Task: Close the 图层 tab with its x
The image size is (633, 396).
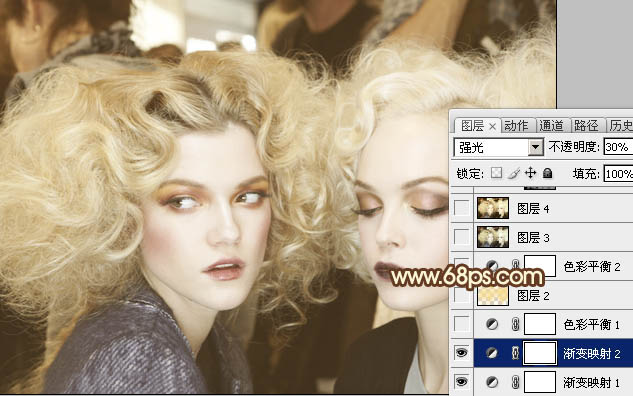Action: (492, 127)
